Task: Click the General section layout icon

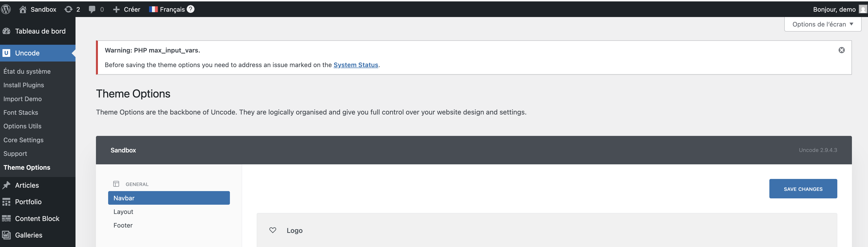Action: 116,184
